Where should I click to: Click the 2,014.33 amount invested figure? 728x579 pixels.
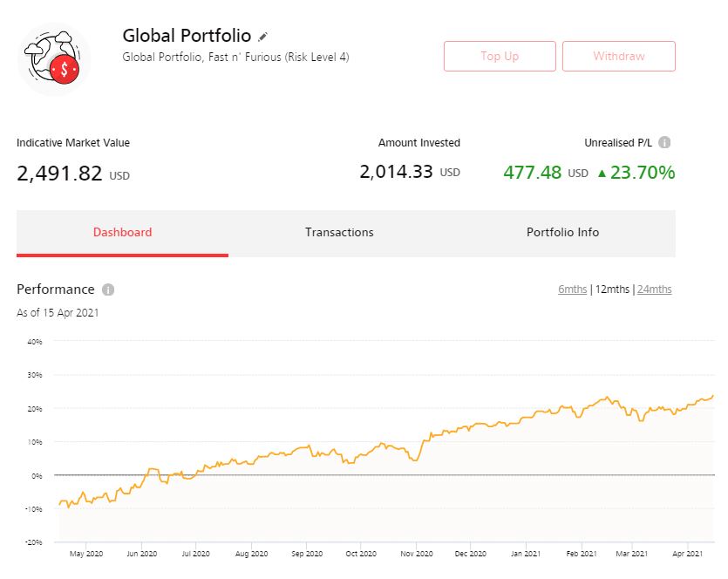coord(396,172)
